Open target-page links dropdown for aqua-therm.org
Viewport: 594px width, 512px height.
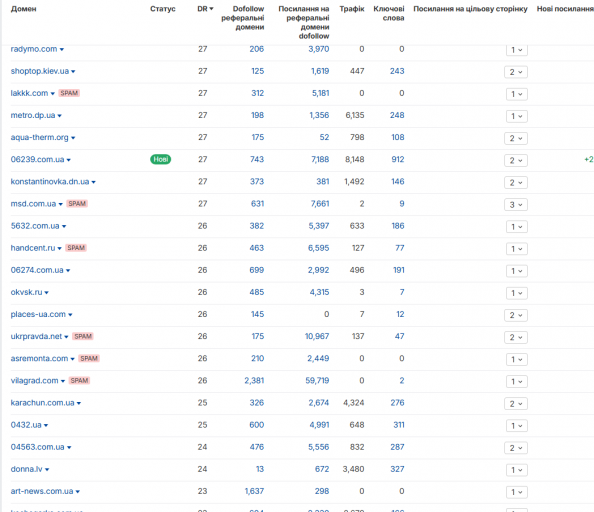coord(516,139)
